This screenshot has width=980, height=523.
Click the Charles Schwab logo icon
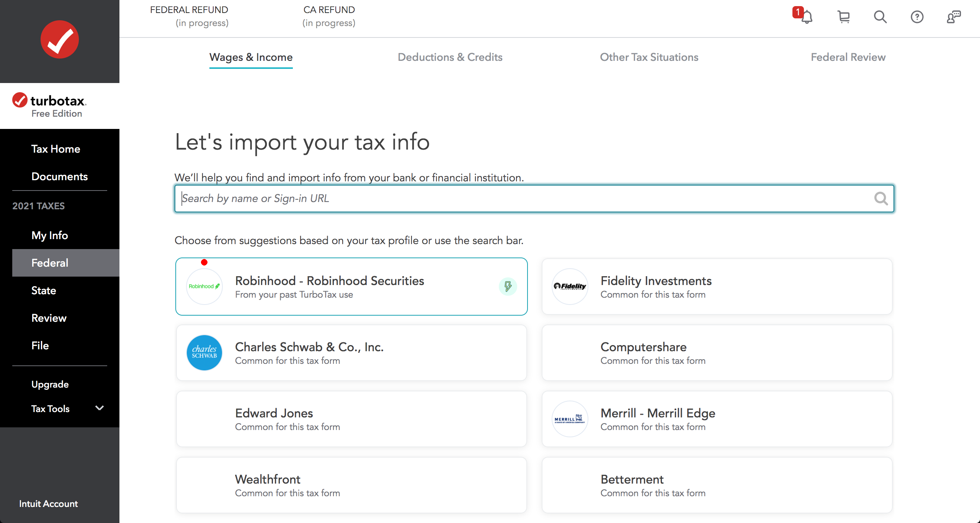tap(204, 352)
